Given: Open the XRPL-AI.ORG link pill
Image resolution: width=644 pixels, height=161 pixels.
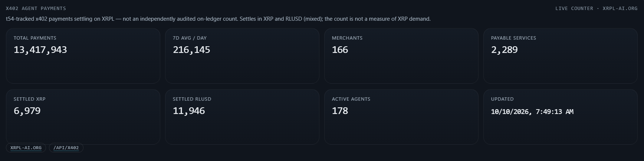Looking at the screenshot, I should tap(26, 148).
